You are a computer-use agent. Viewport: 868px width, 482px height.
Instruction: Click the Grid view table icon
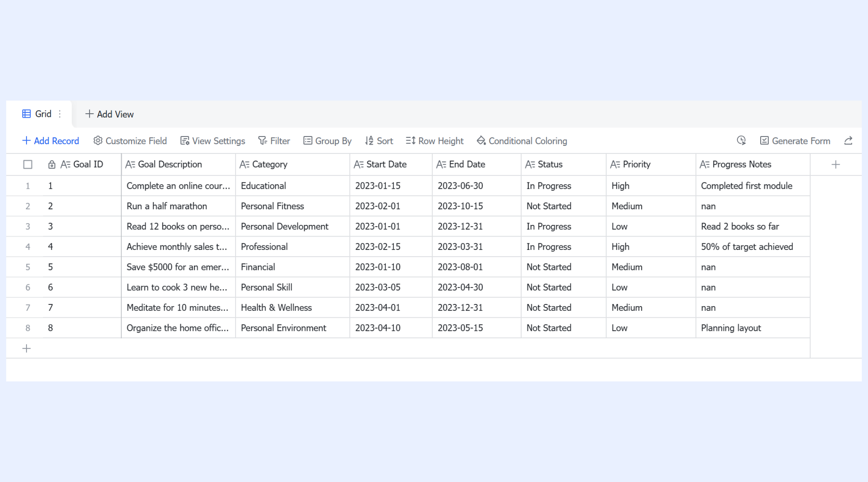click(27, 114)
